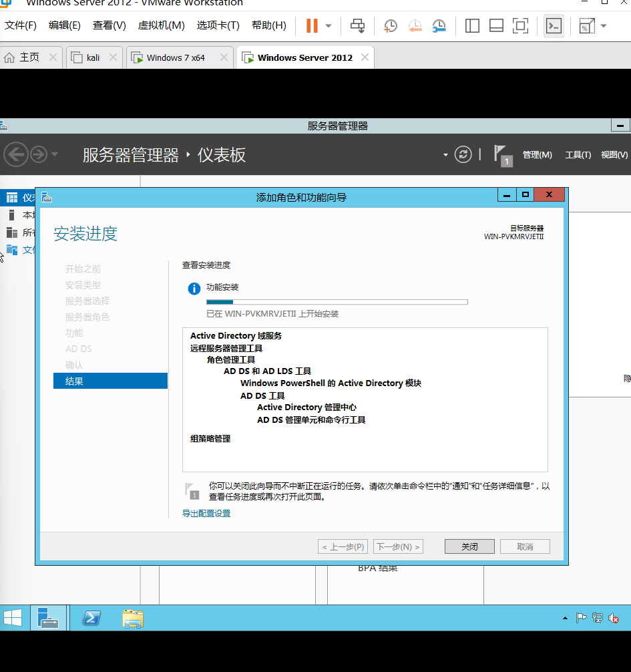This screenshot has height=672, width=631.
Task: Enter full screen mode icon
Action: tap(520, 25)
